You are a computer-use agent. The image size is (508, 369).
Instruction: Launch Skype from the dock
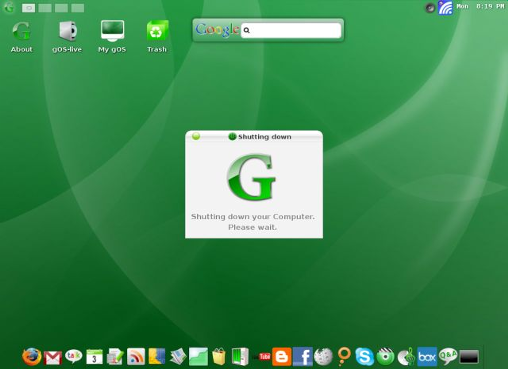pos(364,356)
